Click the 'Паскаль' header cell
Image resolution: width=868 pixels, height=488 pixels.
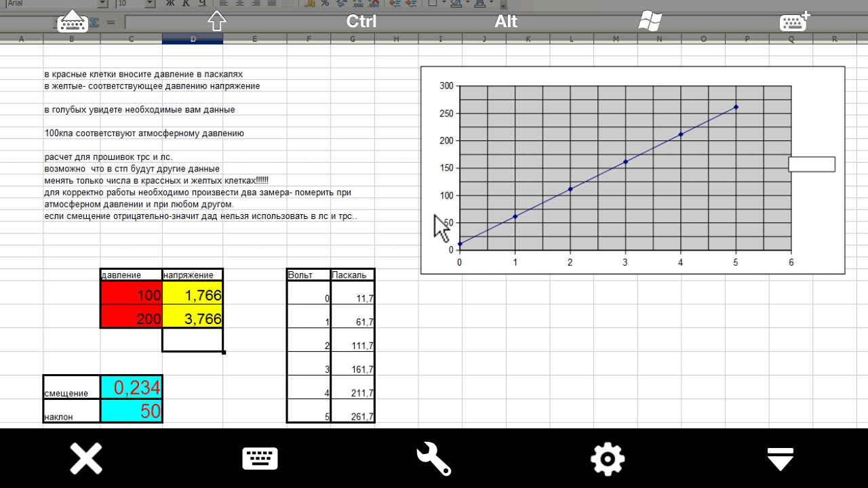click(353, 274)
